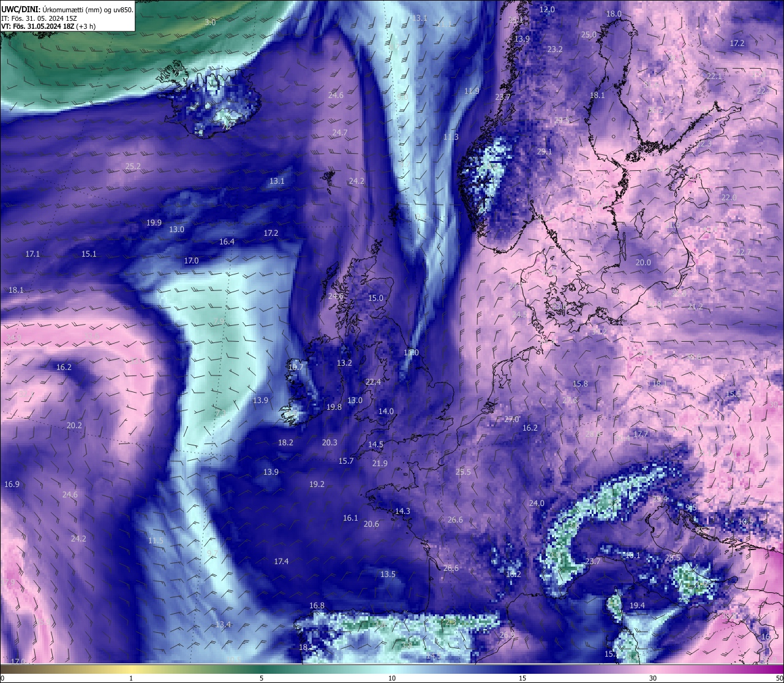Click the map value '20.3'
784x683 pixels.
tap(330, 442)
